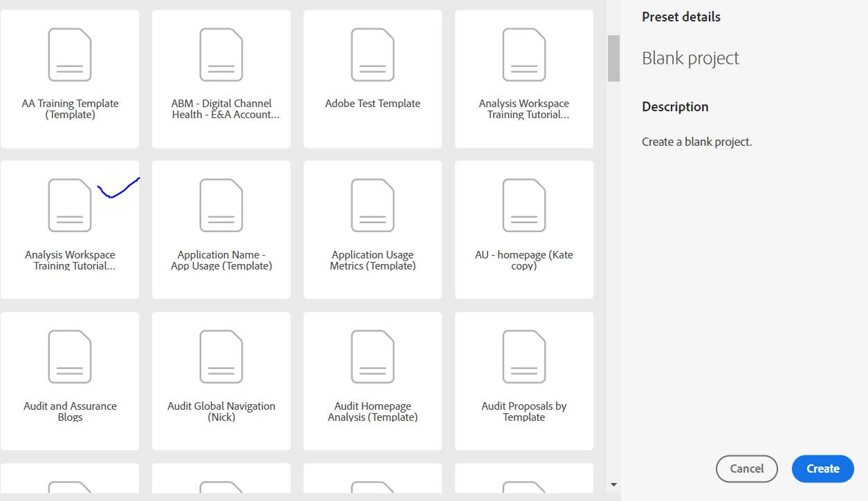This screenshot has width=868, height=501.
Task: Select the Application Name - App Usage template icon
Action: [x=221, y=205]
